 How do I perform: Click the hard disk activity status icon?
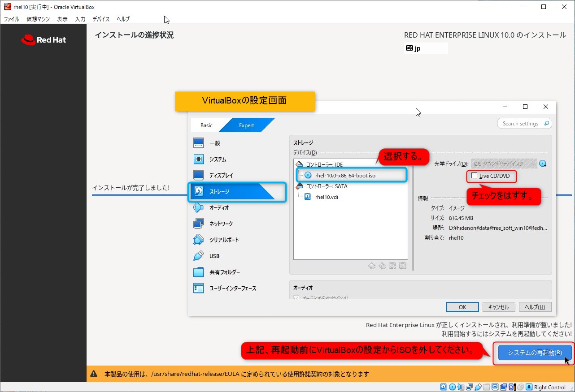444,387
